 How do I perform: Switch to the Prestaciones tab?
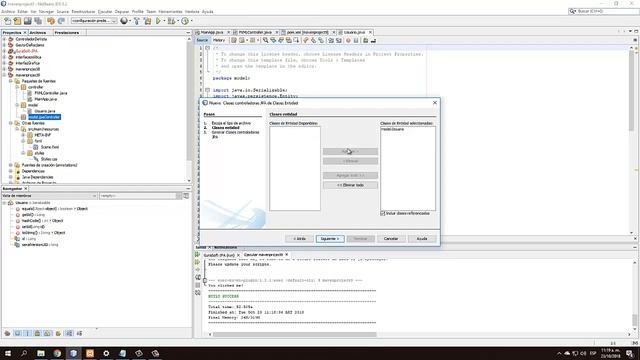67,33
